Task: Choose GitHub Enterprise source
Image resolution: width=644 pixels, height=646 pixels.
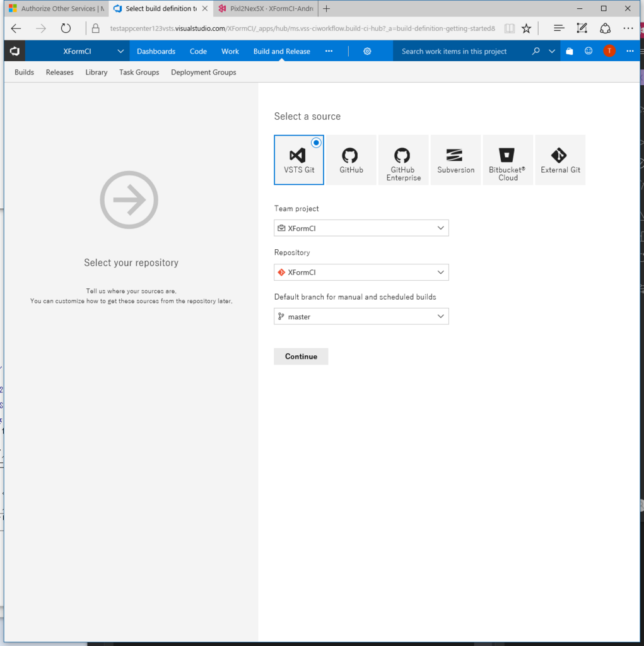Action: pos(404,160)
